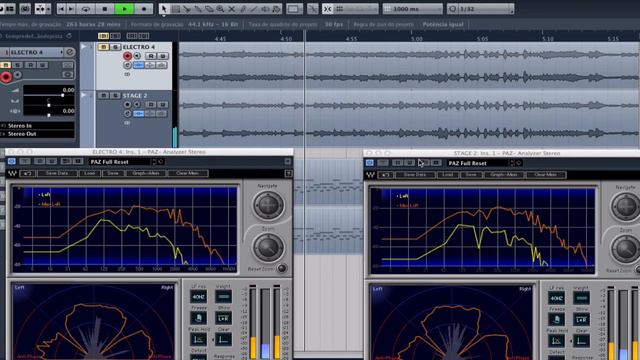Screen dimensions: 640x360
Task: Select the Object Selection arrow tool
Action: pyautogui.click(x=164, y=9)
